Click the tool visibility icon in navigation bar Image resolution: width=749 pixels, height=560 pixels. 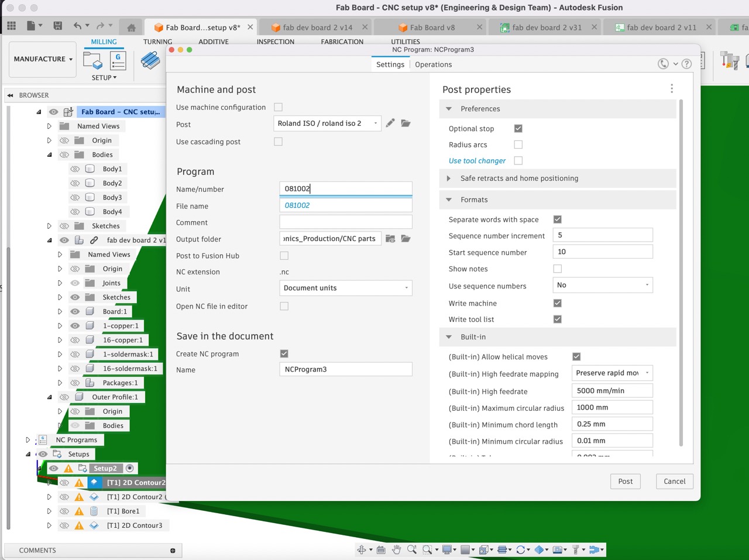click(576, 549)
